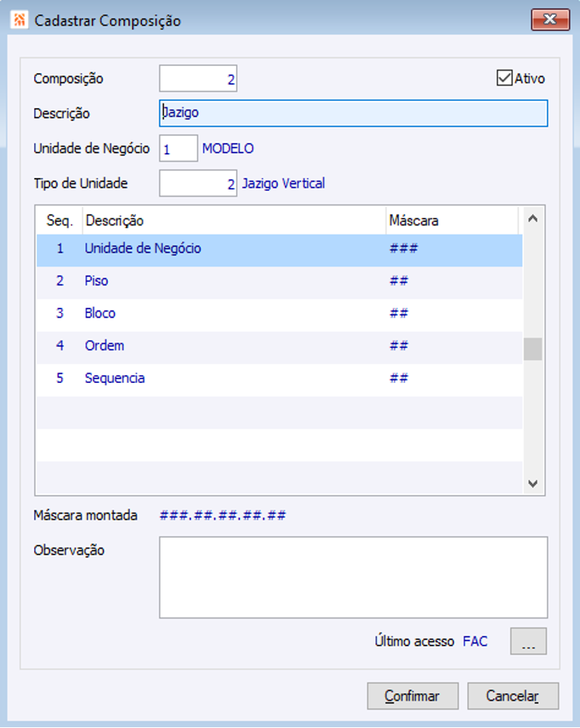Select the Ordem row in grid

233,347
